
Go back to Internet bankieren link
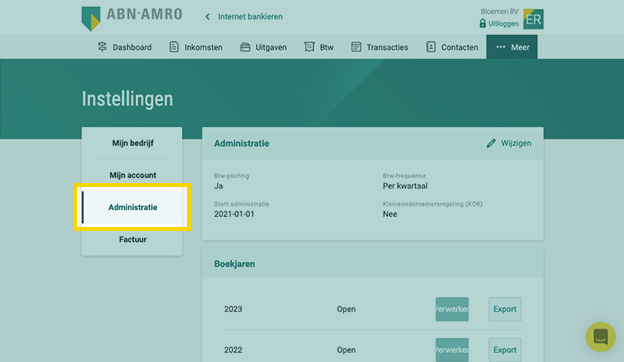250,17
